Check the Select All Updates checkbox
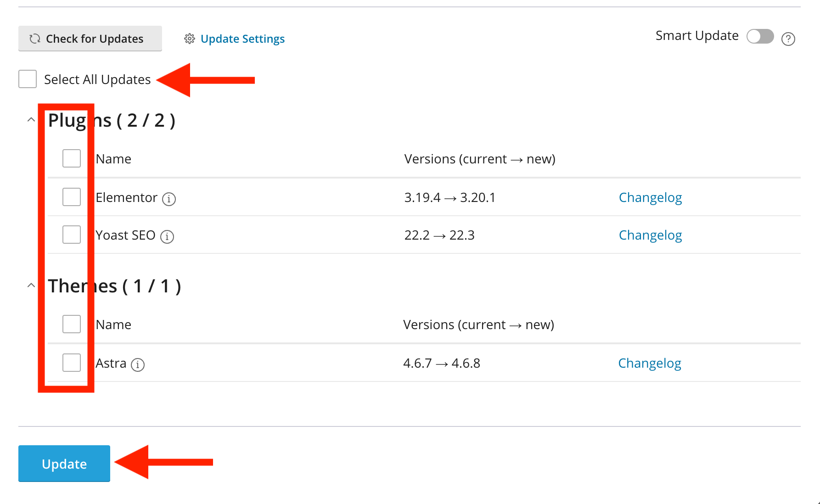Image resolution: width=820 pixels, height=504 pixels. point(28,79)
